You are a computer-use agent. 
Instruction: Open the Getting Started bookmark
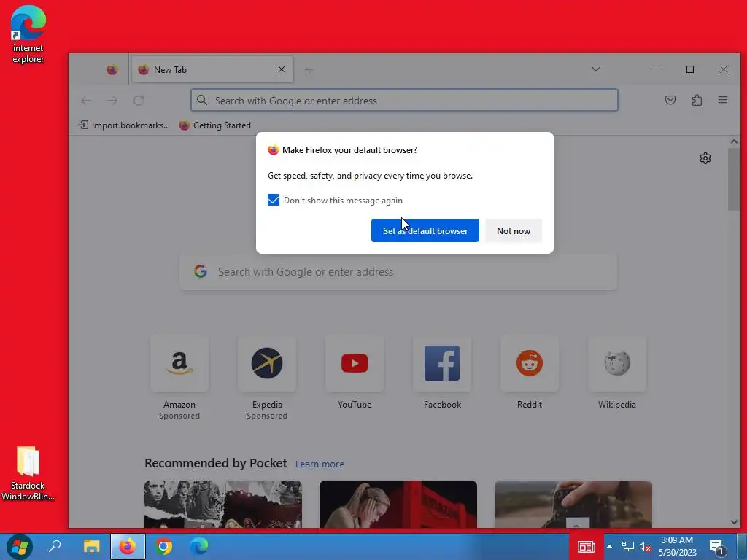click(x=215, y=125)
